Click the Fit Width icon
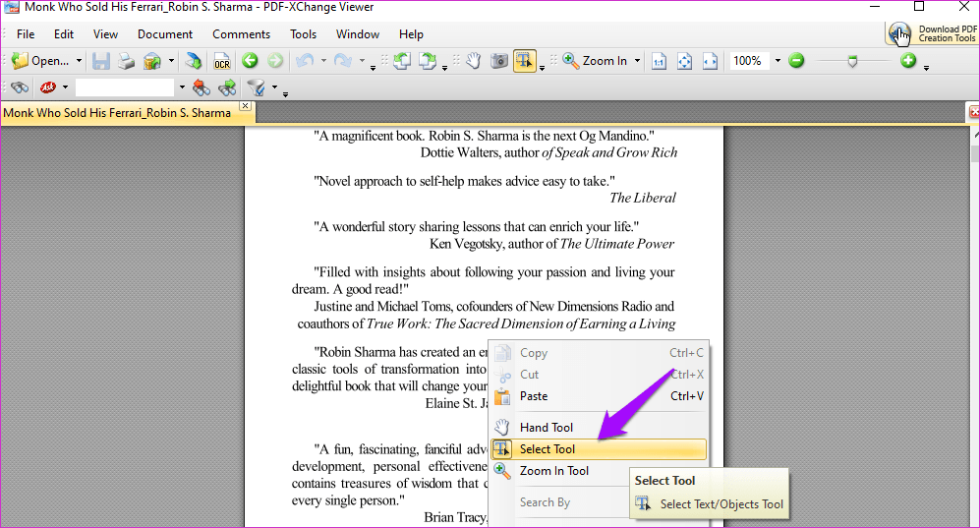Image resolution: width=980 pixels, height=528 pixels. (710, 61)
